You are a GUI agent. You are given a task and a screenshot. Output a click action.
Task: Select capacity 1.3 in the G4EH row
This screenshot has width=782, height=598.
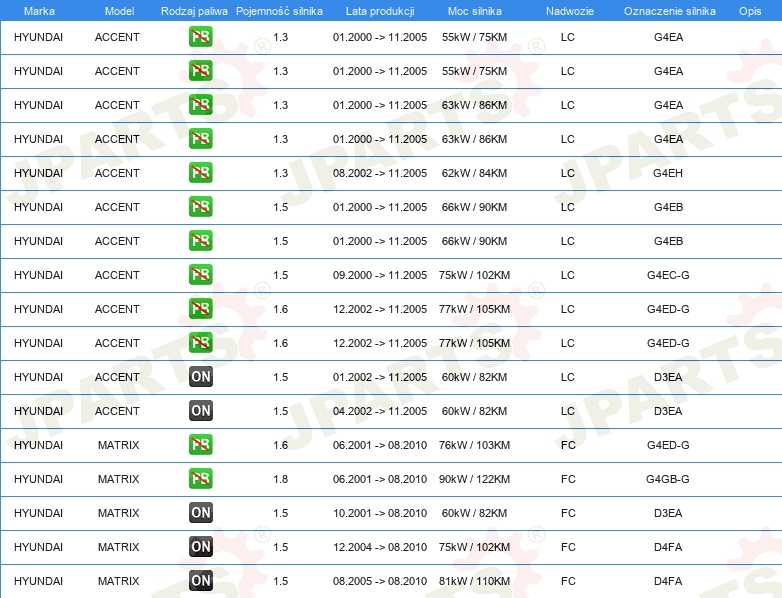coord(280,173)
